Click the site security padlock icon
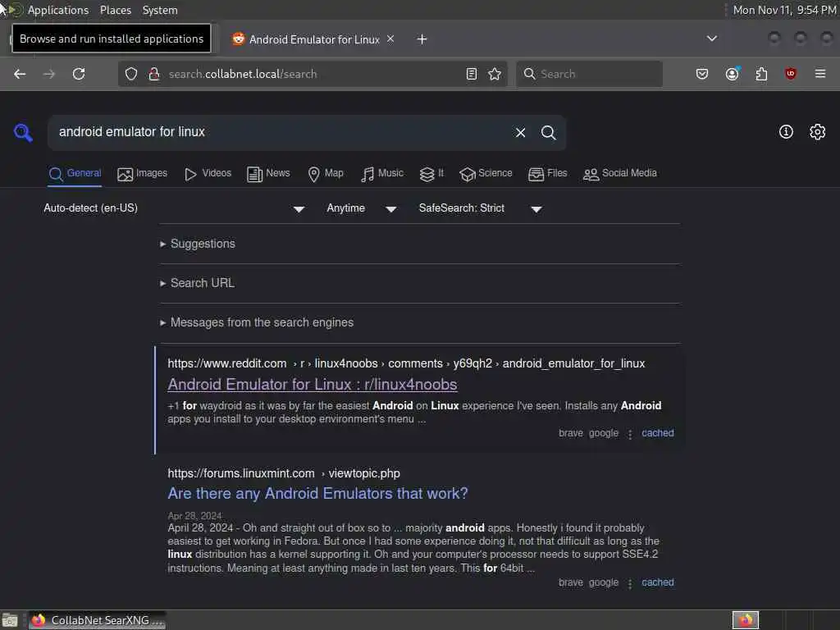Screen dimensions: 840x630 click(x=154, y=74)
